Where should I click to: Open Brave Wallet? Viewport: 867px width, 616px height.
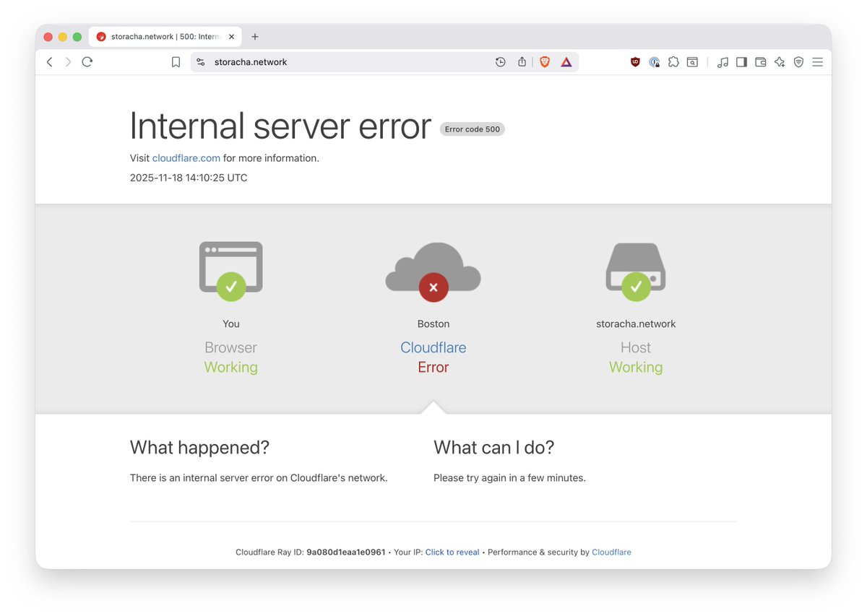[x=761, y=62]
